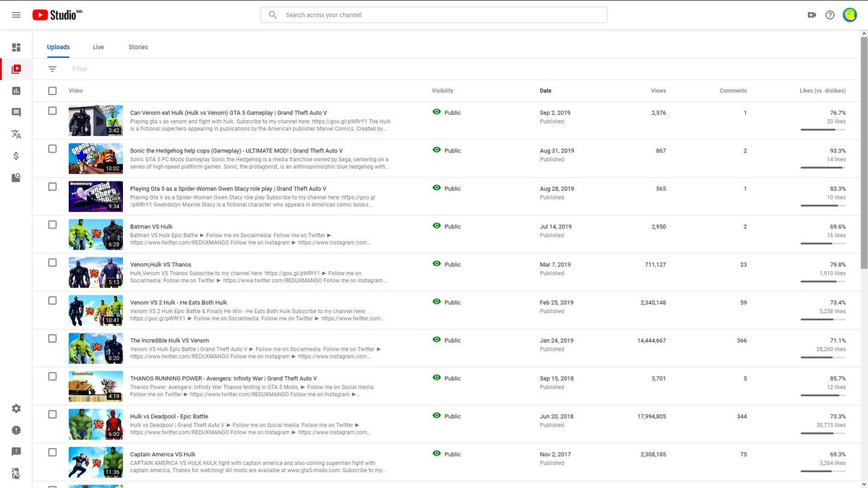Check the Spider-Woman Gwen Stacy video row
This screenshot has width=868, height=488.
[x=52, y=187]
